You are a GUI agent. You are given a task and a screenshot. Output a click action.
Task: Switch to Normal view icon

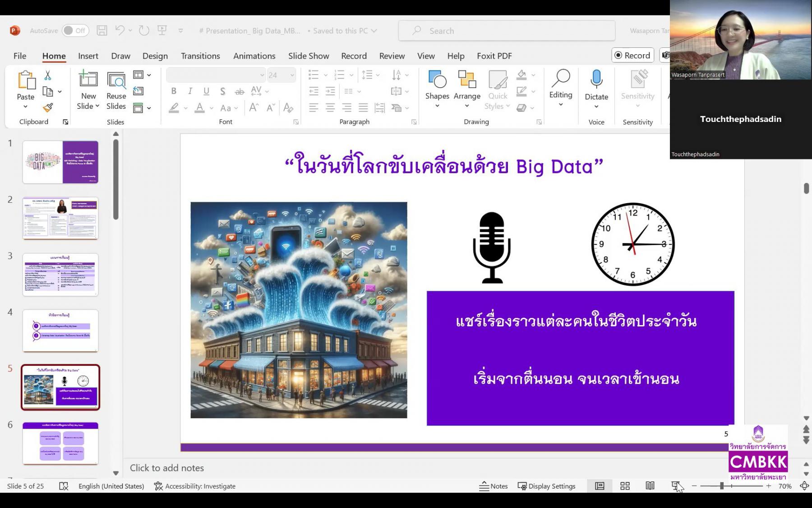(600, 486)
